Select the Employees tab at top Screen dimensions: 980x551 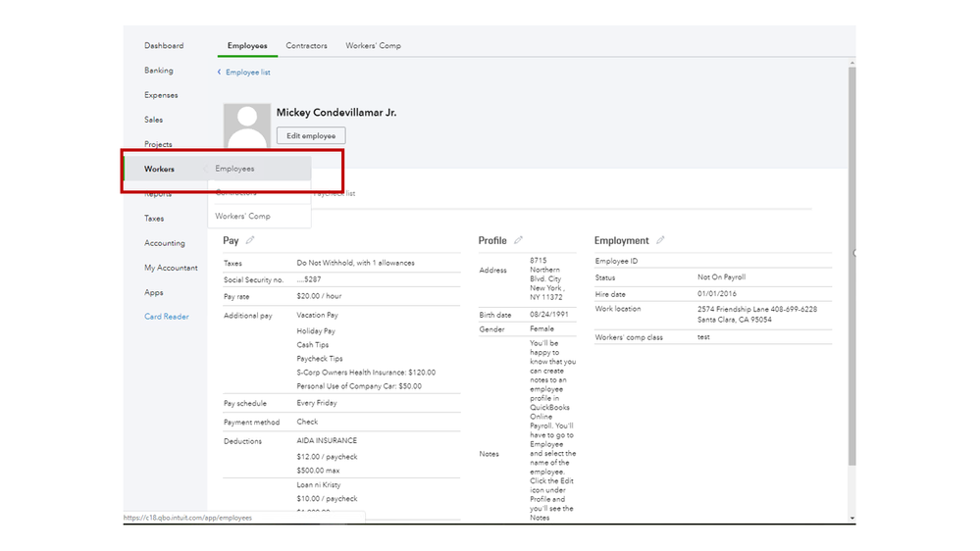click(x=247, y=46)
